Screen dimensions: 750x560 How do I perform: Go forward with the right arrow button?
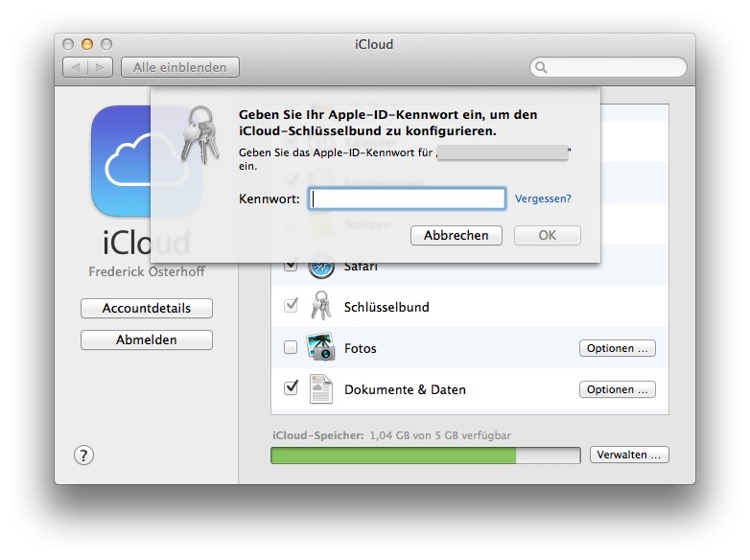click(100, 67)
